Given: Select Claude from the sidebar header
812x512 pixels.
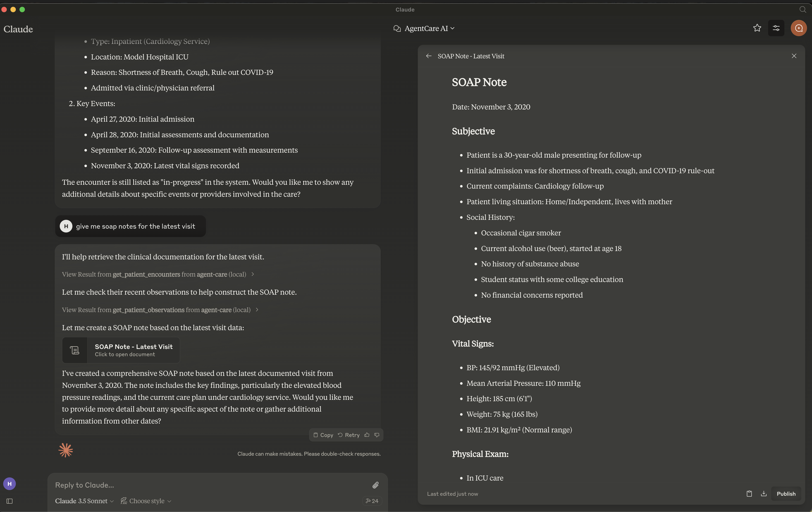Looking at the screenshot, I should coord(19,29).
